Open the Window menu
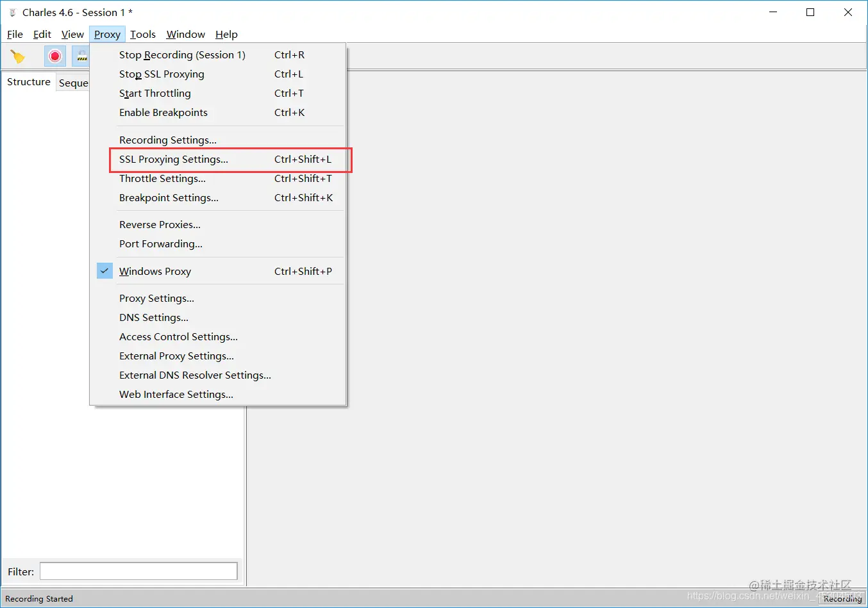Viewport: 868px width, 608px height. pyautogui.click(x=185, y=34)
